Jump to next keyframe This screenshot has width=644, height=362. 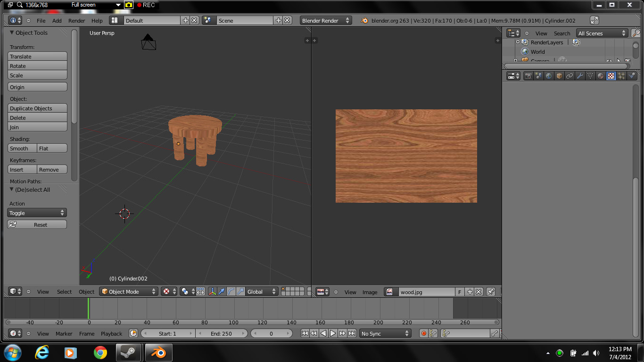tap(342, 333)
